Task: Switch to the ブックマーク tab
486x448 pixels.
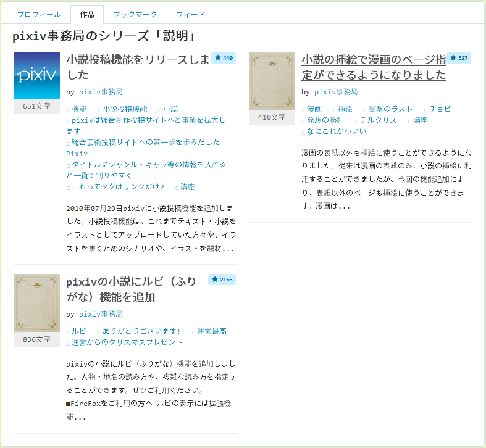Action: [x=135, y=15]
